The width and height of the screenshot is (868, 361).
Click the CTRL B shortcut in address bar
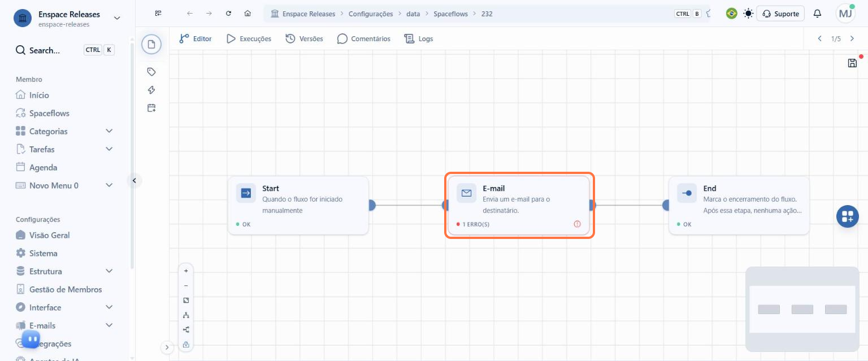688,14
